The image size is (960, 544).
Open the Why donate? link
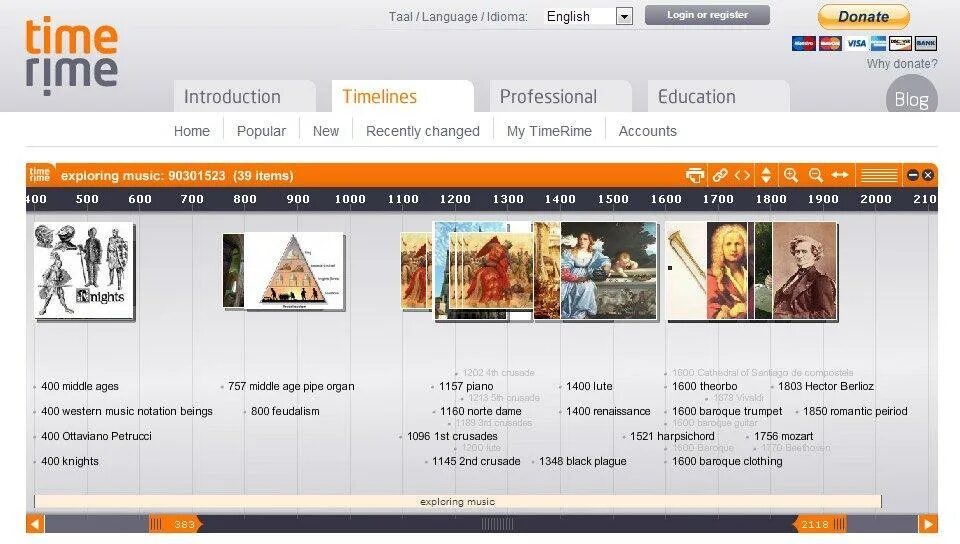(x=902, y=64)
